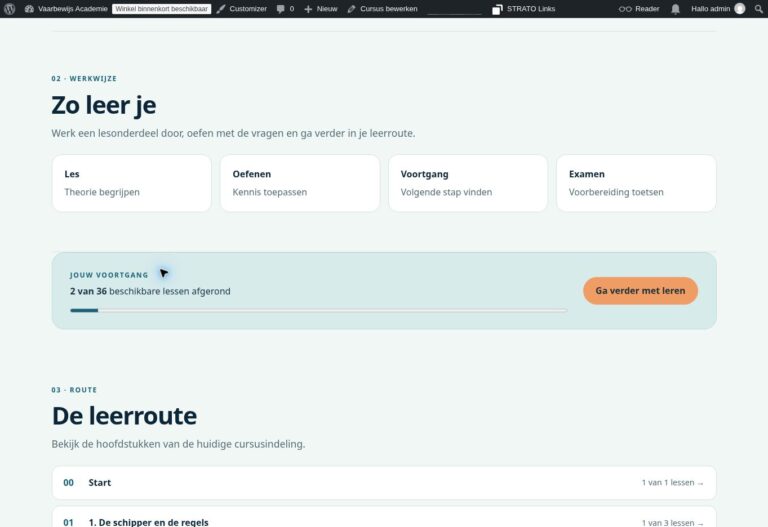Screen dimensions: 768x527
Task: Open STRATO Links menu
Action: coord(531,9)
